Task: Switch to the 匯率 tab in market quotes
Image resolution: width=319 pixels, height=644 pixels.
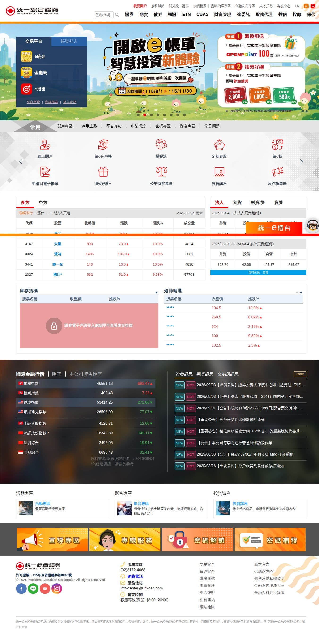Action: [x=56, y=374]
